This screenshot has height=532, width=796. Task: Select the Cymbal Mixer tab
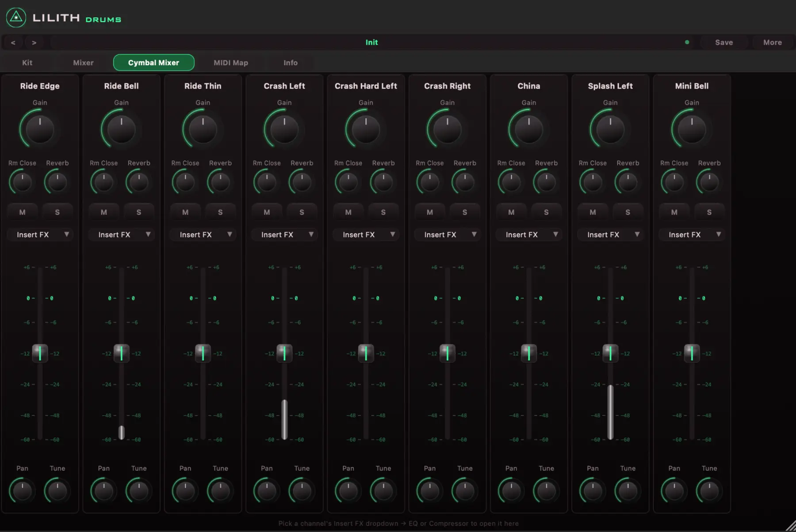coord(153,63)
